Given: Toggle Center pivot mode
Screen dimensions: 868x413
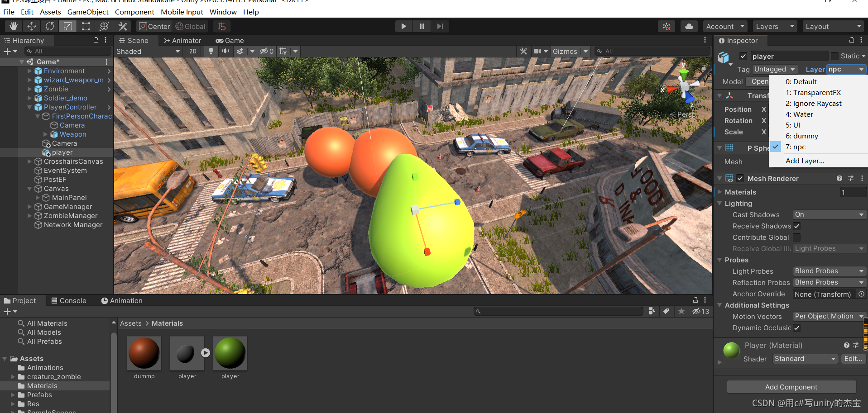Looking at the screenshot, I should [154, 26].
